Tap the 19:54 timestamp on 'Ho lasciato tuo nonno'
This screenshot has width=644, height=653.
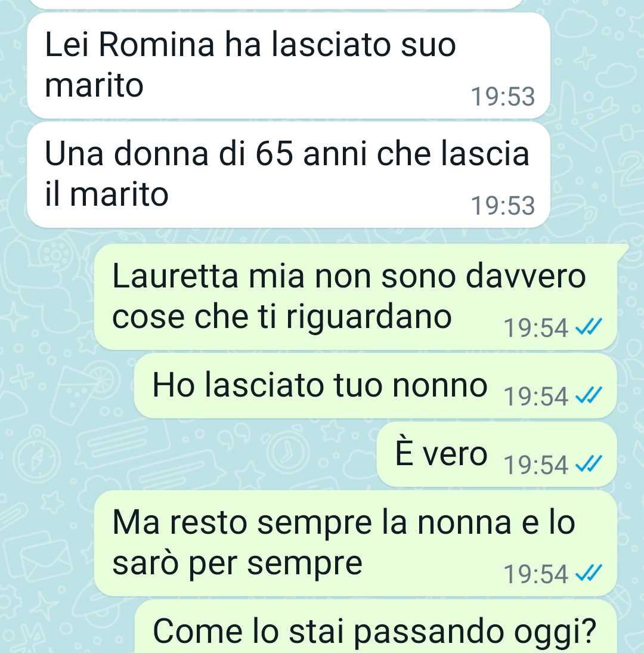click(x=535, y=397)
